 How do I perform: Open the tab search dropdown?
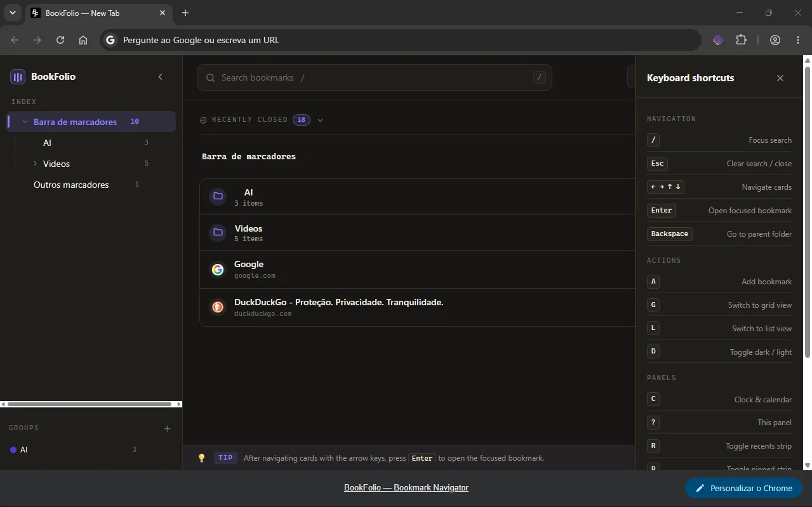click(12, 13)
